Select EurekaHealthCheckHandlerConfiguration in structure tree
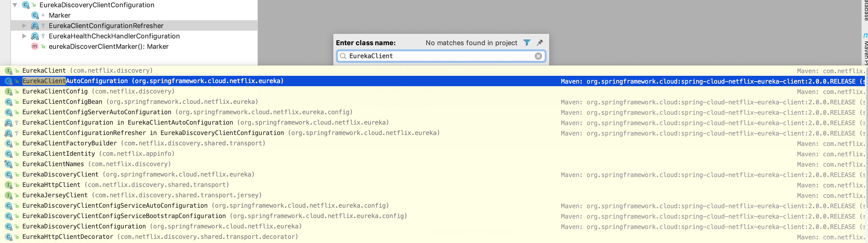The image size is (868, 243). pyautogui.click(x=114, y=36)
